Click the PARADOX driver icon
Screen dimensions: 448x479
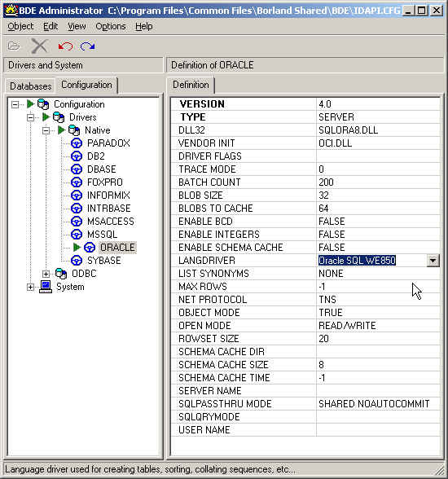pos(77,143)
